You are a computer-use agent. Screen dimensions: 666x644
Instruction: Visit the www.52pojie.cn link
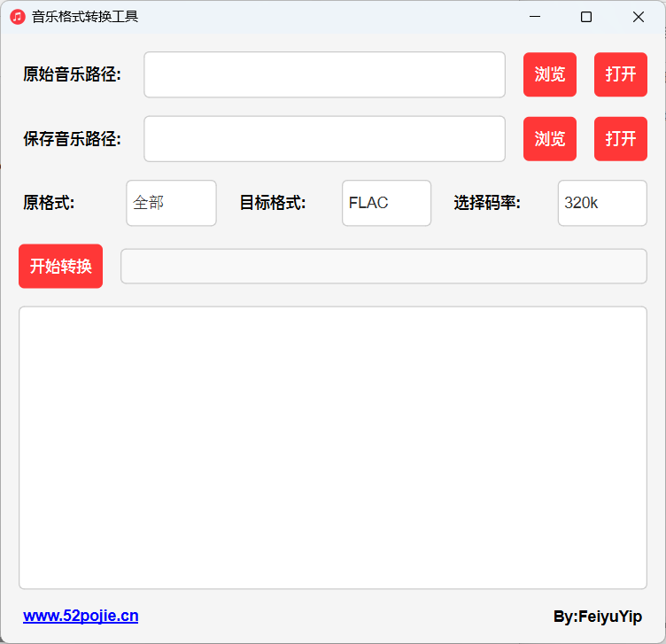[81, 616]
